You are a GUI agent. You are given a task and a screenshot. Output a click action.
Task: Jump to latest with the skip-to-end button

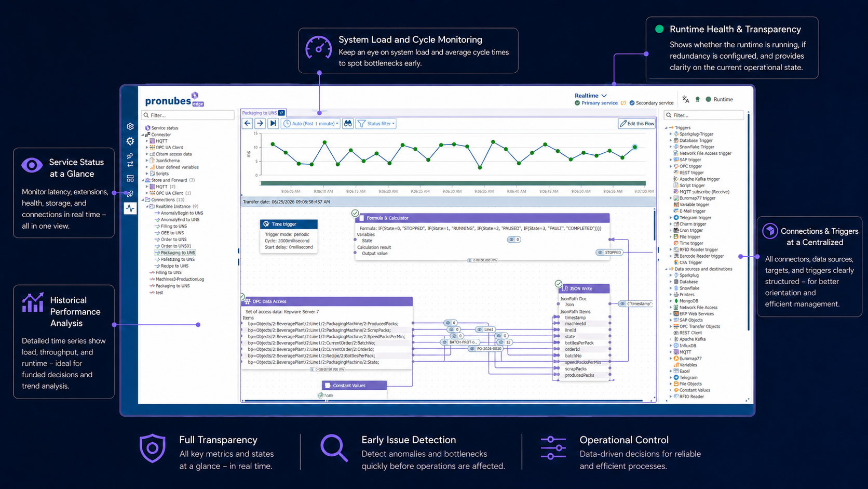273,124
